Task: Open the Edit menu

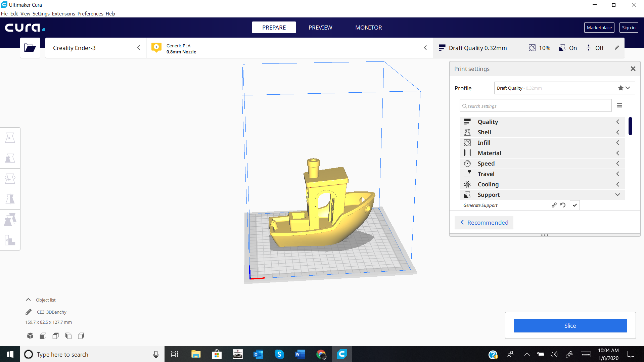Action: (14, 14)
